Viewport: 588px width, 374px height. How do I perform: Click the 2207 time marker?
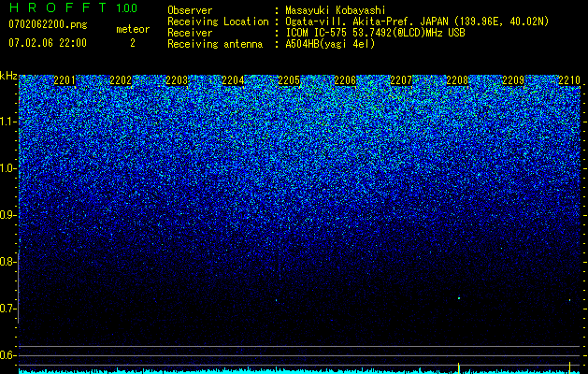click(401, 80)
